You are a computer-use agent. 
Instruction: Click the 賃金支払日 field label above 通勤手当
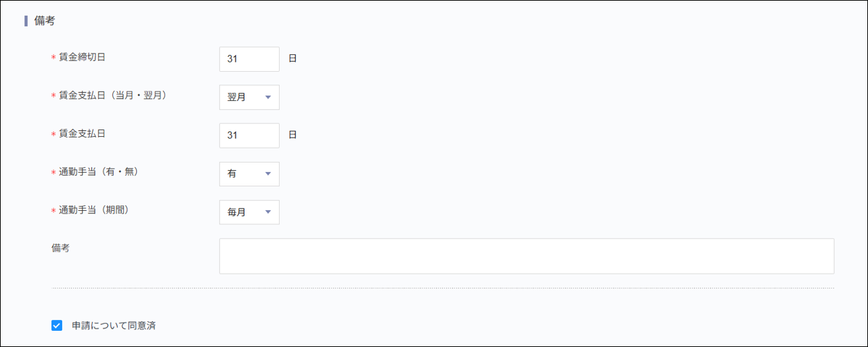[x=82, y=134]
